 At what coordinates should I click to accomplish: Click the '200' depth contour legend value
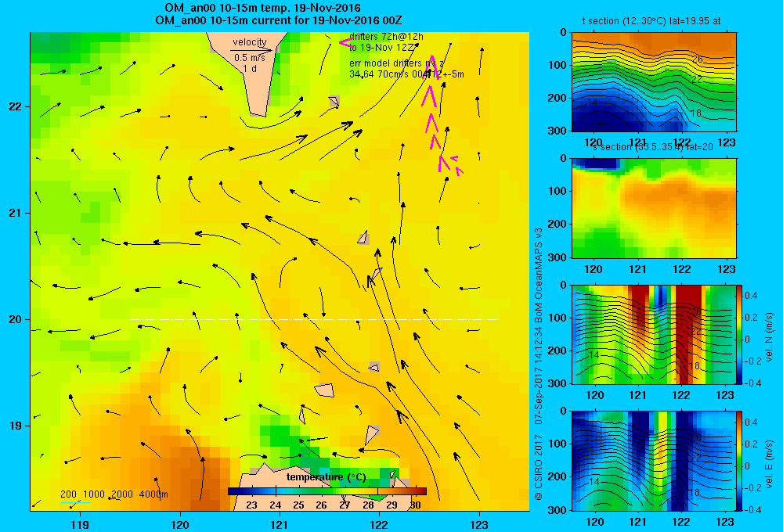(68, 494)
